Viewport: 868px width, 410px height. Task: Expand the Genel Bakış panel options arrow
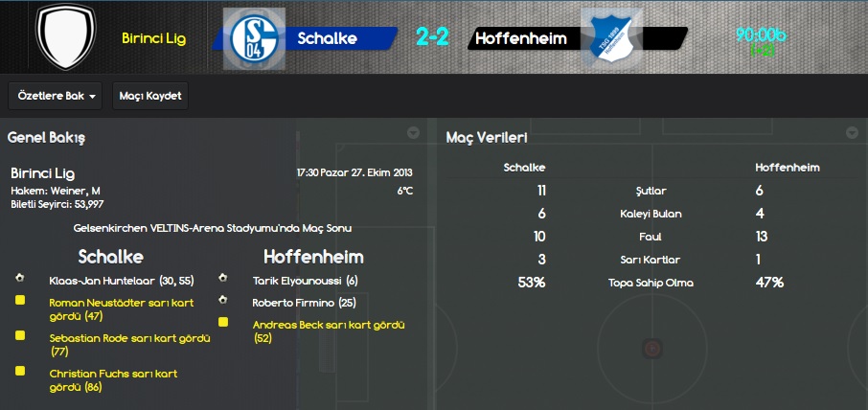point(412,133)
